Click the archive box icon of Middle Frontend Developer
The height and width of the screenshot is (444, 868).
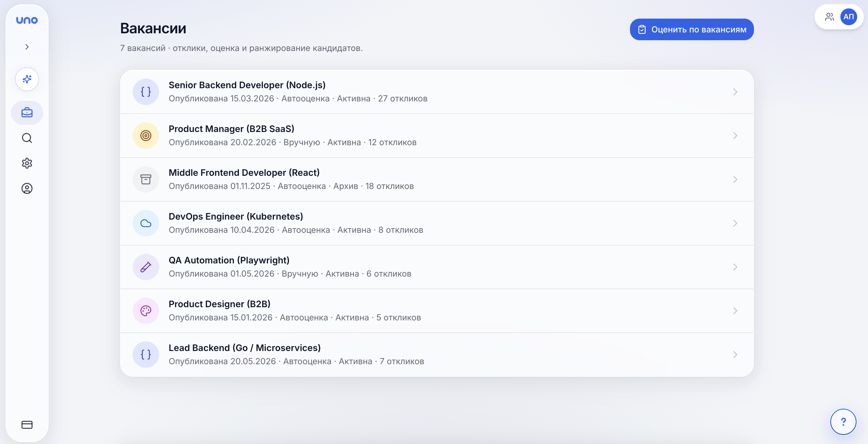pyautogui.click(x=146, y=179)
